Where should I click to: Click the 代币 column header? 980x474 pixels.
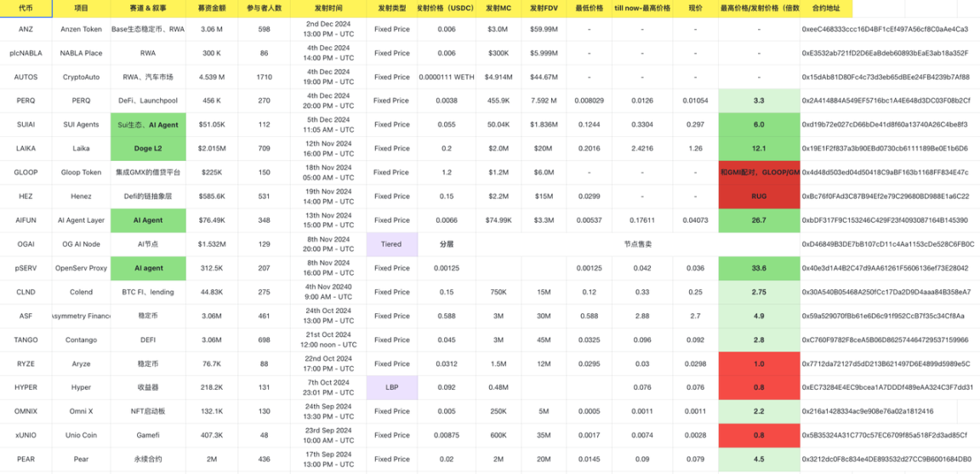click(26, 8)
